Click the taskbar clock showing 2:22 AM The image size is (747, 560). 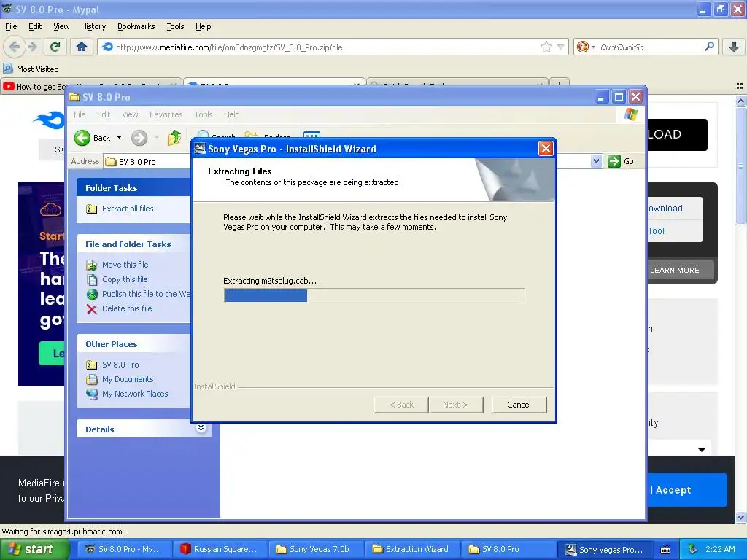(720, 549)
